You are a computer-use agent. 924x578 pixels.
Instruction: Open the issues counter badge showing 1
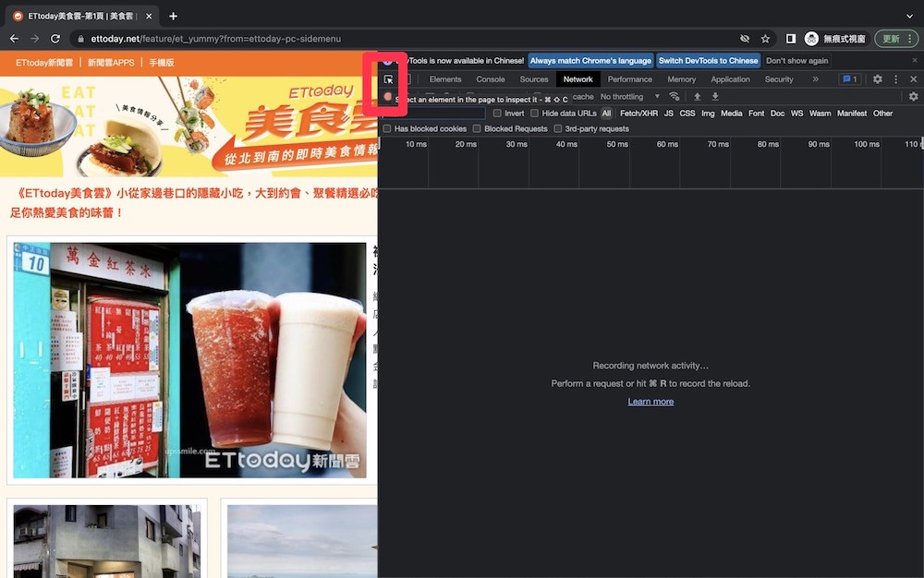(x=850, y=78)
